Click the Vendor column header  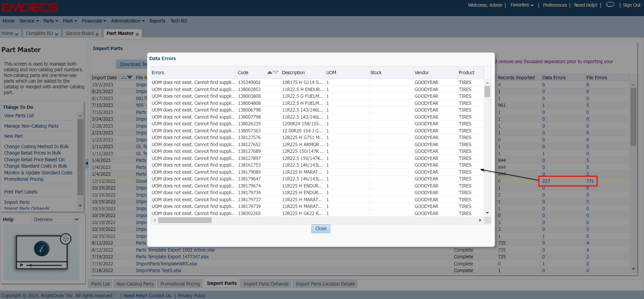435,73
